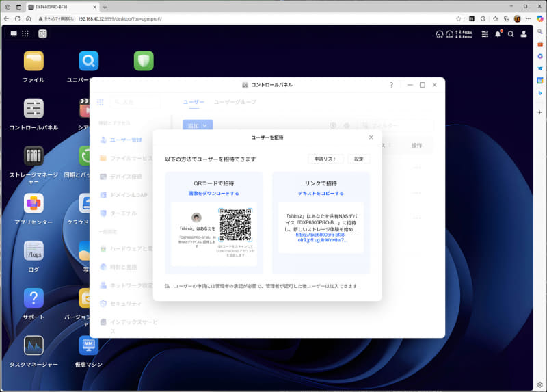Open the サポート desktop icon
This screenshot has height=392, width=547.
[34, 298]
